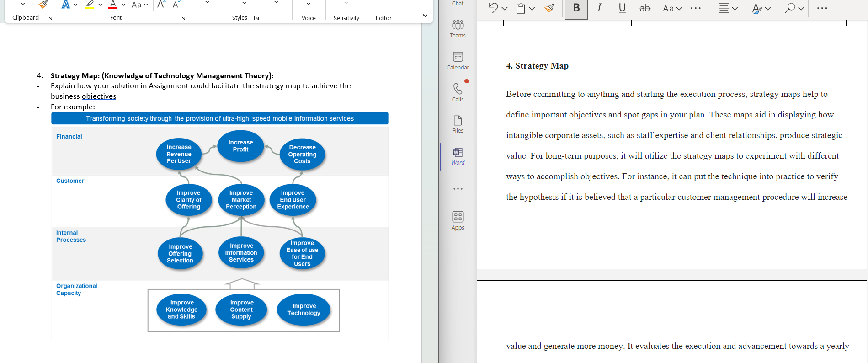This screenshot has height=363, width=868.
Task: Expand the alignment options dropdown arrow
Action: tap(735, 8)
